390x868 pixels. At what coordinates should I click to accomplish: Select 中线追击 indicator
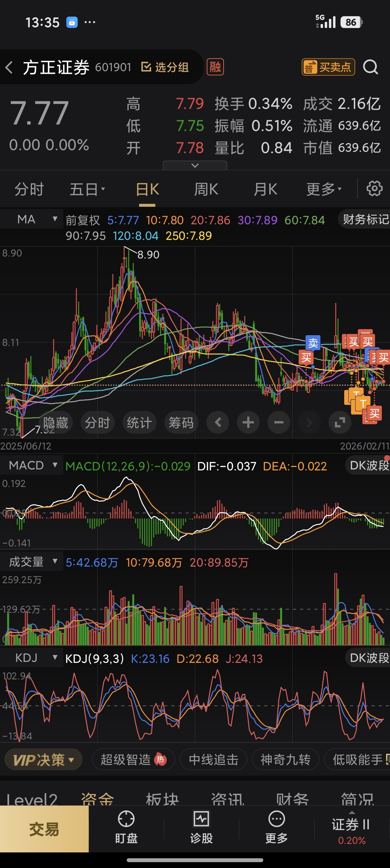pos(214,759)
